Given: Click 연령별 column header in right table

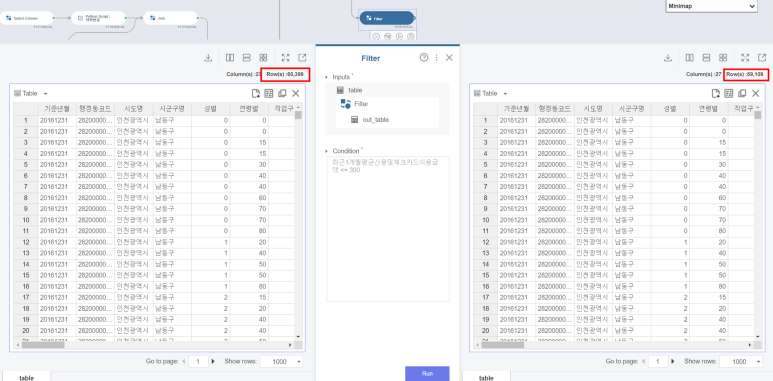Looking at the screenshot, I should 708,108.
